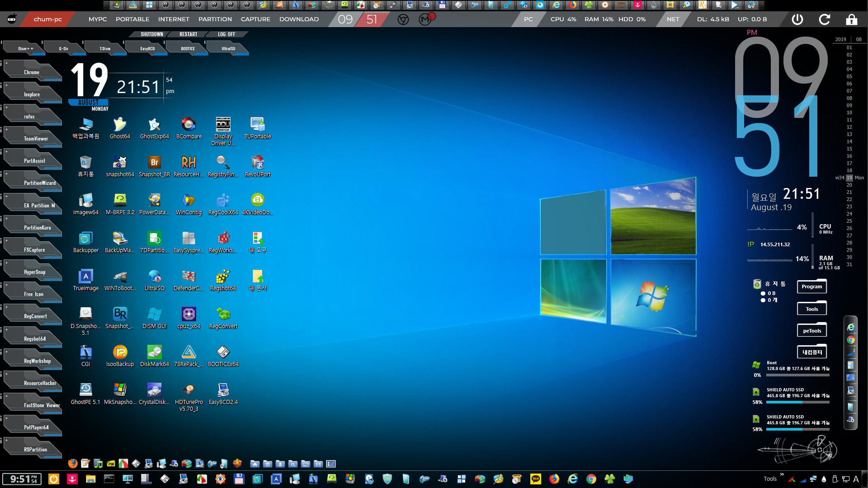Open UltraISO desktop icon
The height and width of the screenshot is (488, 868).
(x=154, y=280)
